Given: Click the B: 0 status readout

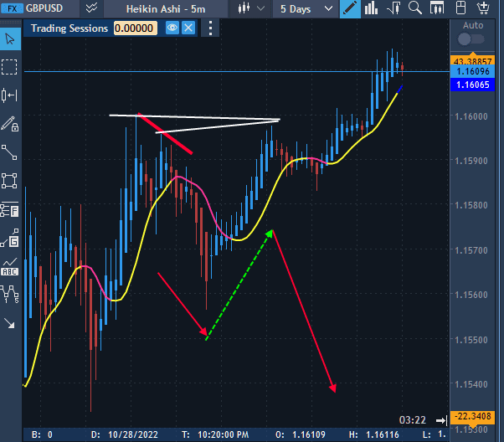Looking at the screenshot, I should [42, 435].
